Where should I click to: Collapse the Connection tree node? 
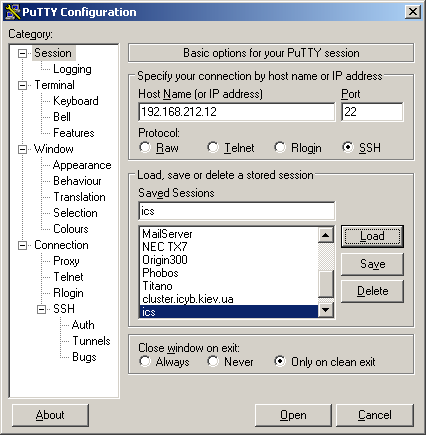(x=22, y=245)
